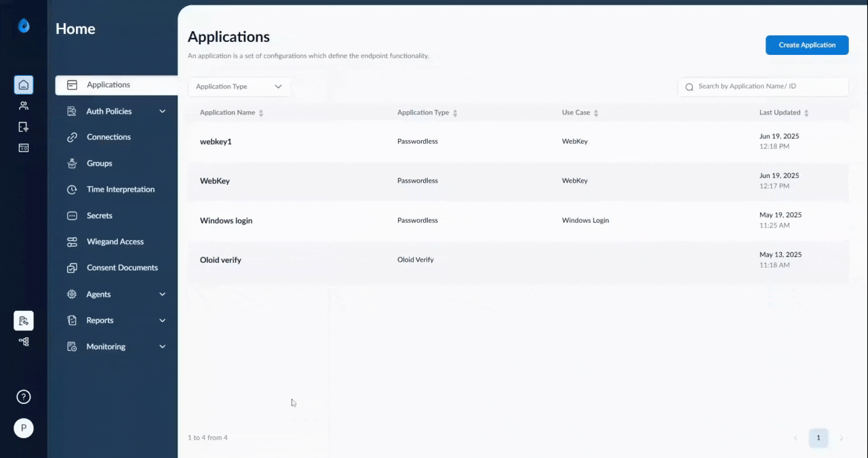Click the Applications sidebar icon

coord(72,85)
